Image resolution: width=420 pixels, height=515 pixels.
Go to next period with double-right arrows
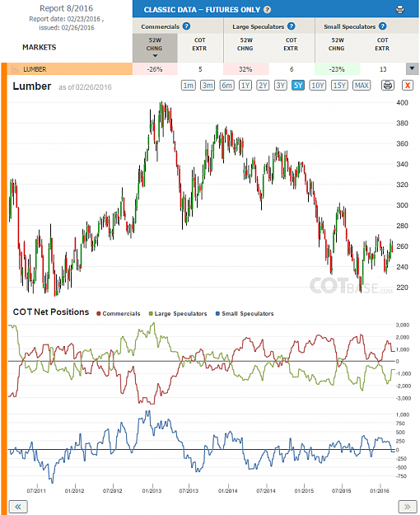[x=407, y=507]
